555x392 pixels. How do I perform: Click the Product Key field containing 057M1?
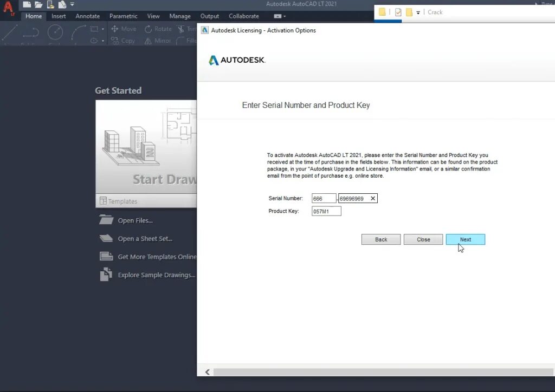pyautogui.click(x=326, y=211)
